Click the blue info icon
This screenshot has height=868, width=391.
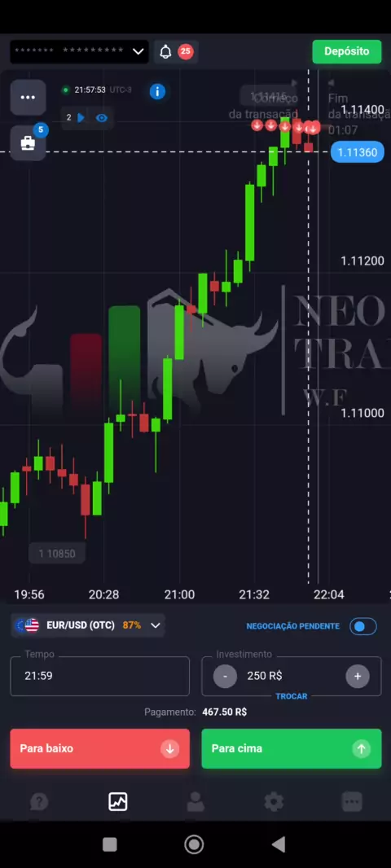point(157,91)
